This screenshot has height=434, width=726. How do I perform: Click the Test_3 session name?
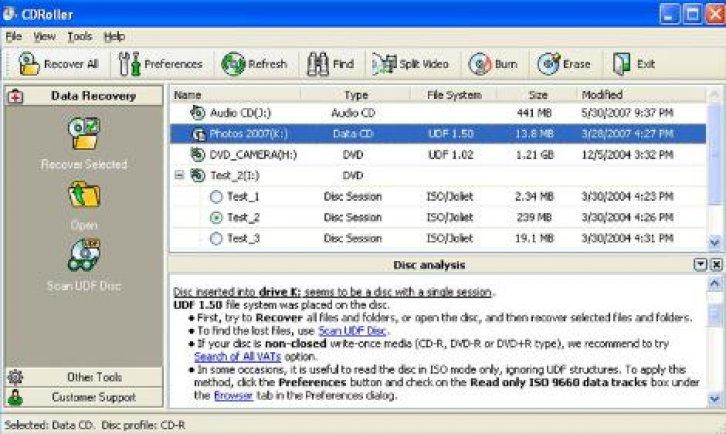[243, 238]
